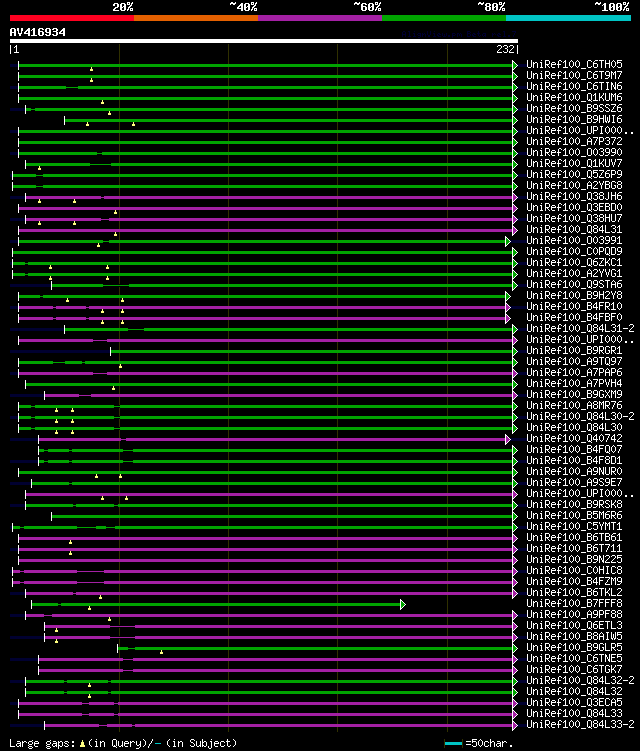Click the UniRef100_B9RGR1 label
Viewport: 640px width, 751px height.
[x=574, y=351]
